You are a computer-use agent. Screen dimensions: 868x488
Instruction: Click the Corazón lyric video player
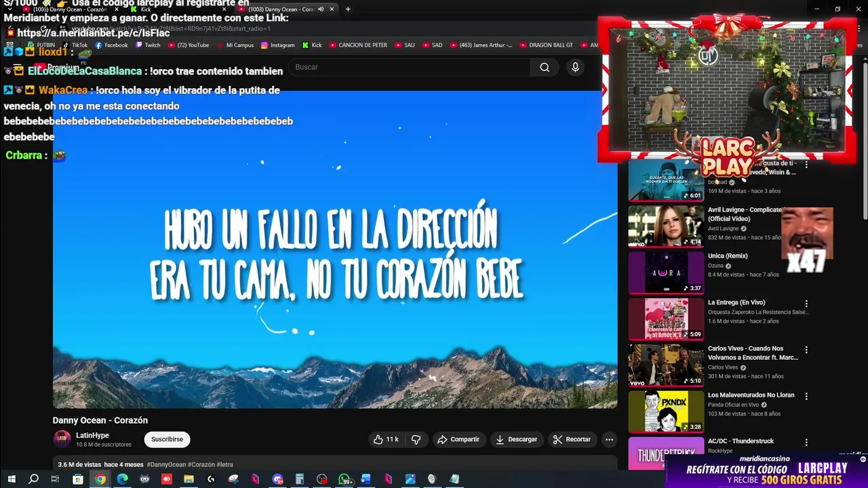coord(335,249)
